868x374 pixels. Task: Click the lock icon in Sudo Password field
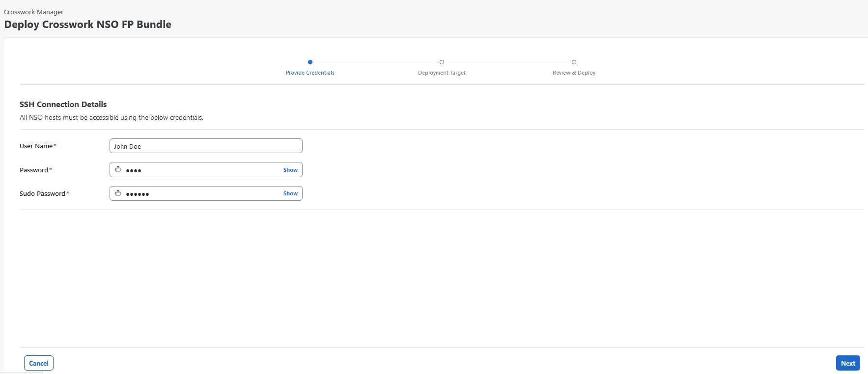[x=118, y=193]
